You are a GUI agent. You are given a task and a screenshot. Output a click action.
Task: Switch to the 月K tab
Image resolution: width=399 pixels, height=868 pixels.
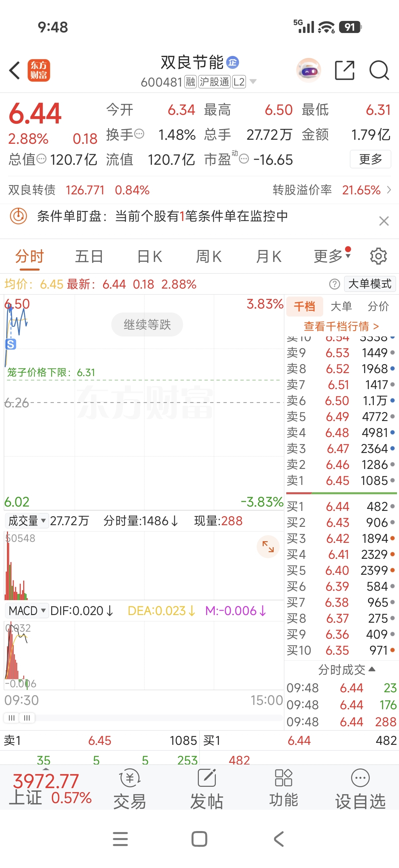pos(269,256)
